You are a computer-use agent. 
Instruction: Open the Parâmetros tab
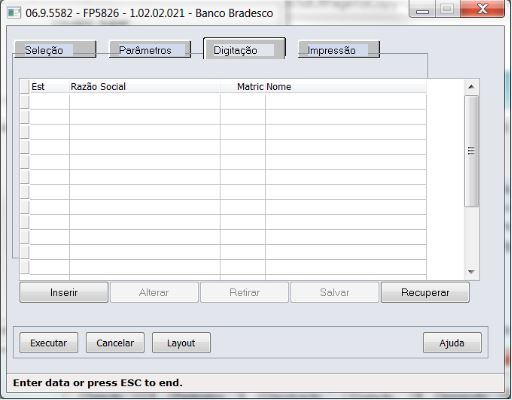click(150, 50)
